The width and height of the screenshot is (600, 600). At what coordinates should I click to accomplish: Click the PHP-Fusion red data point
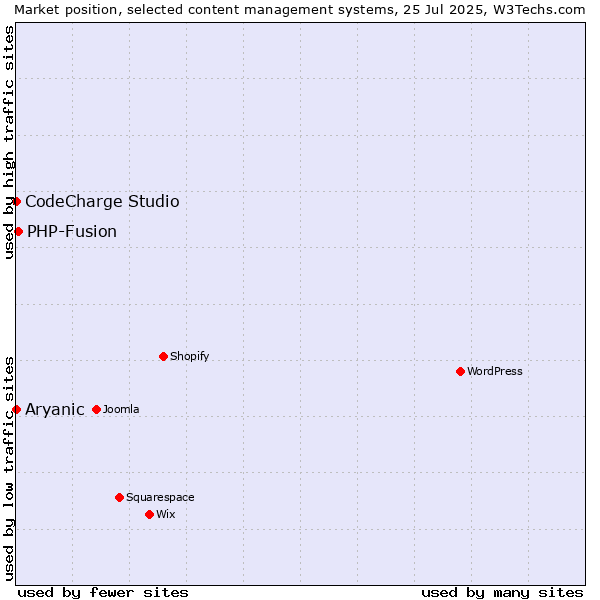(18, 232)
